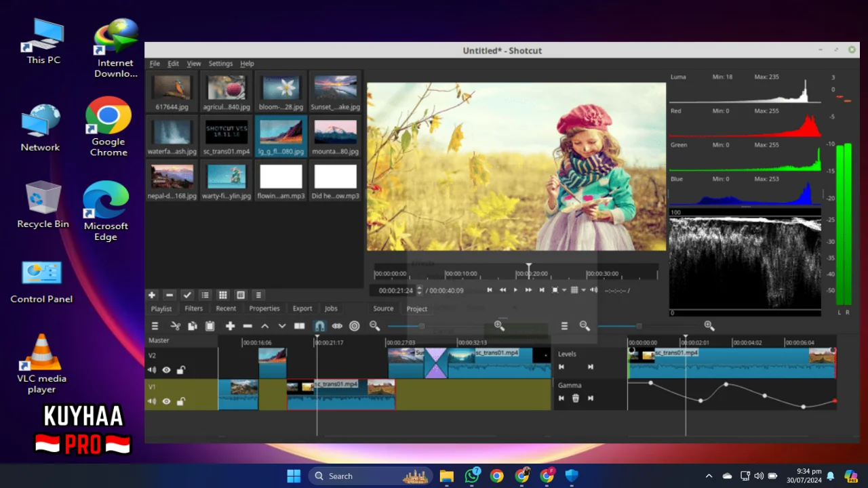The image size is (868, 488).
Task: Click the timeline Lift (up chevron) icon
Action: coord(265,326)
